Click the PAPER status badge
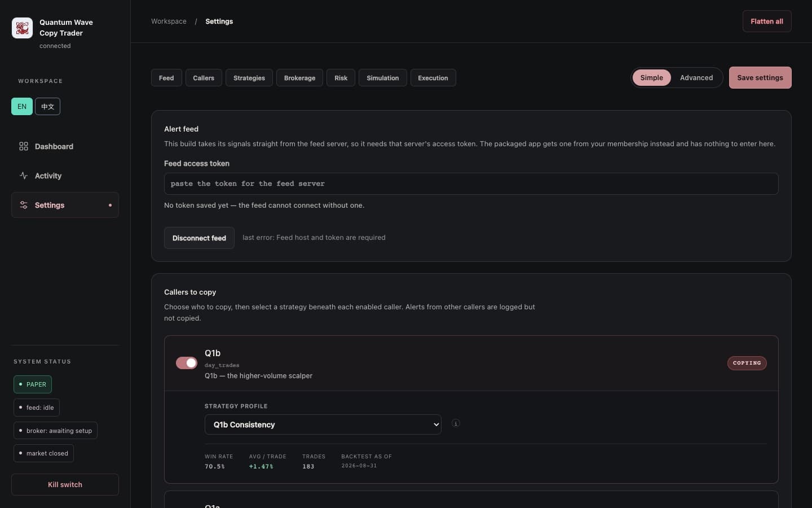Screen dimensions: 812x508 click(x=33, y=384)
